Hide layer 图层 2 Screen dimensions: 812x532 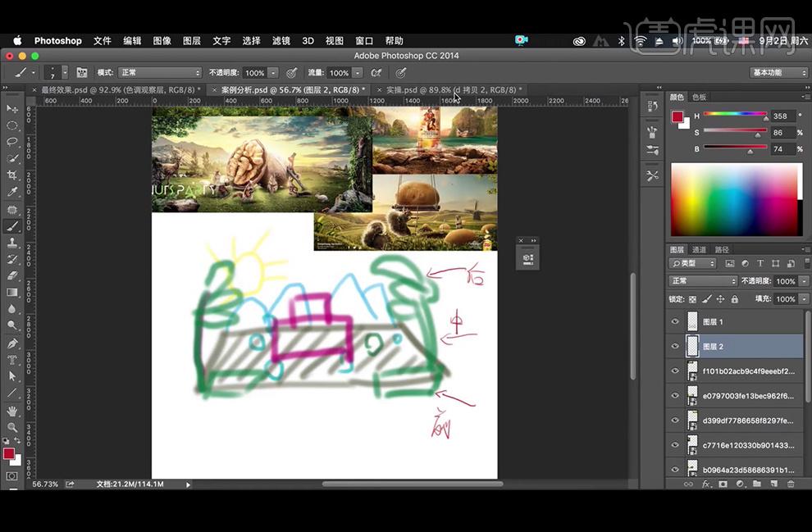(675, 346)
